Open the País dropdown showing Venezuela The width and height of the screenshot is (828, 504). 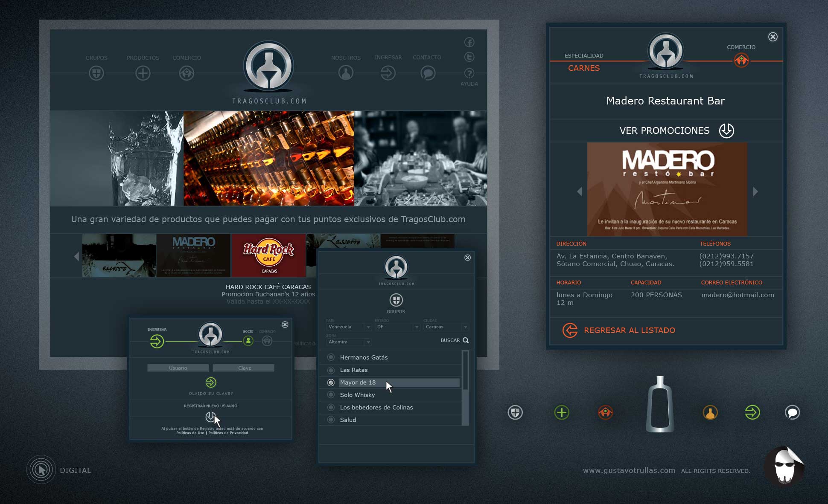point(349,327)
